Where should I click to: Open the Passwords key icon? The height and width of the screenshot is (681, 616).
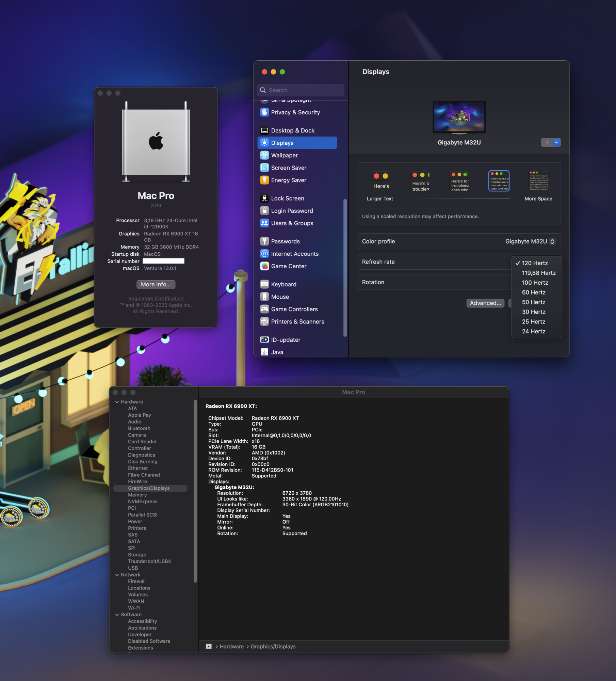(264, 241)
